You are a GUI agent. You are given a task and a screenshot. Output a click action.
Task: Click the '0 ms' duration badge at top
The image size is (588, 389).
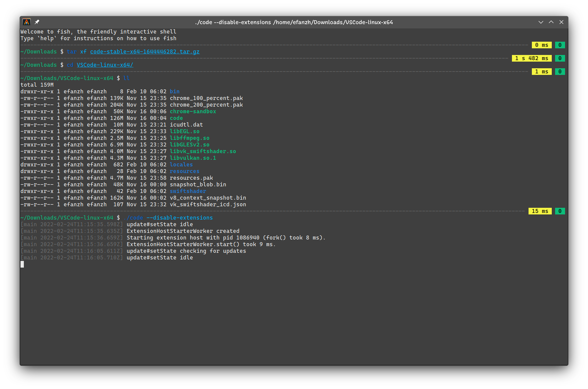542,45
